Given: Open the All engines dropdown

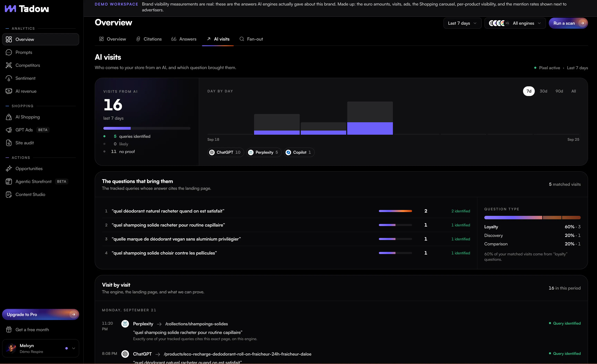Looking at the screenshot, I should click(x=515, y=23).
